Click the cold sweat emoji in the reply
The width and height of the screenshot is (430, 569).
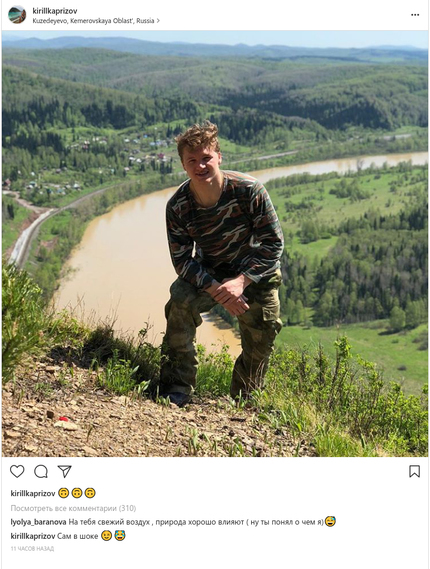[x=120, y=536]
